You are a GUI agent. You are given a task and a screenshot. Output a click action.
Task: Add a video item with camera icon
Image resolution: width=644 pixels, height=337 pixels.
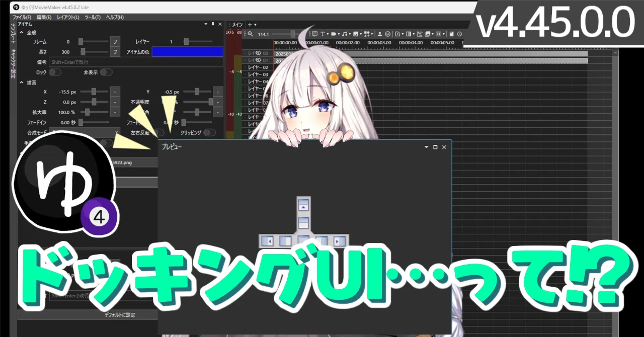click(x=334, y=34)
